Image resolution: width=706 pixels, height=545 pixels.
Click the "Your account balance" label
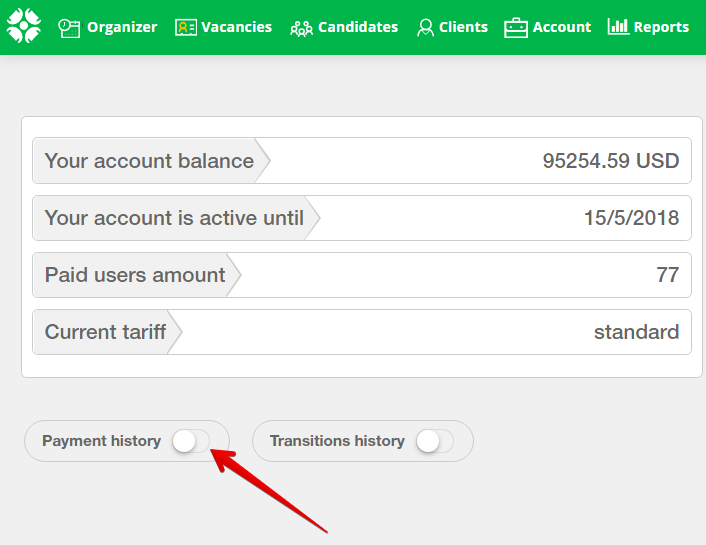coord(149,161)
